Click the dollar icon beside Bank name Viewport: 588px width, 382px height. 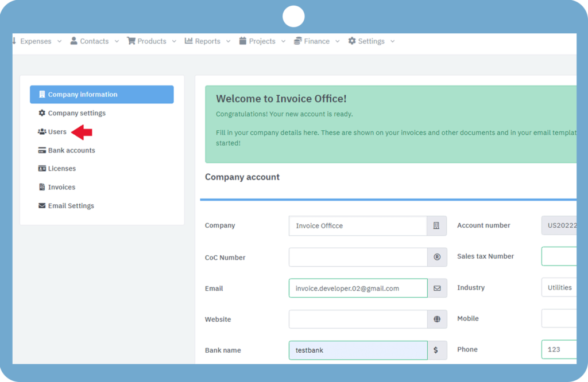pos(436,350)
